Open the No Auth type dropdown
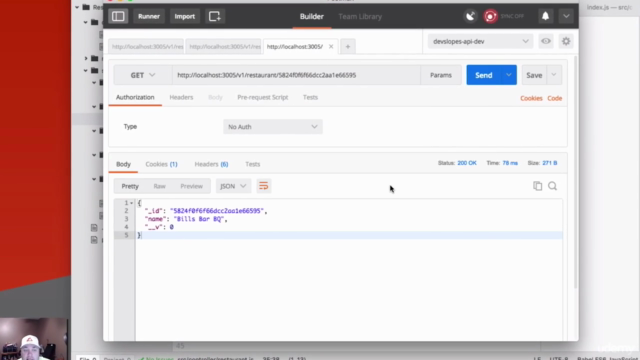 click(273, 127)
